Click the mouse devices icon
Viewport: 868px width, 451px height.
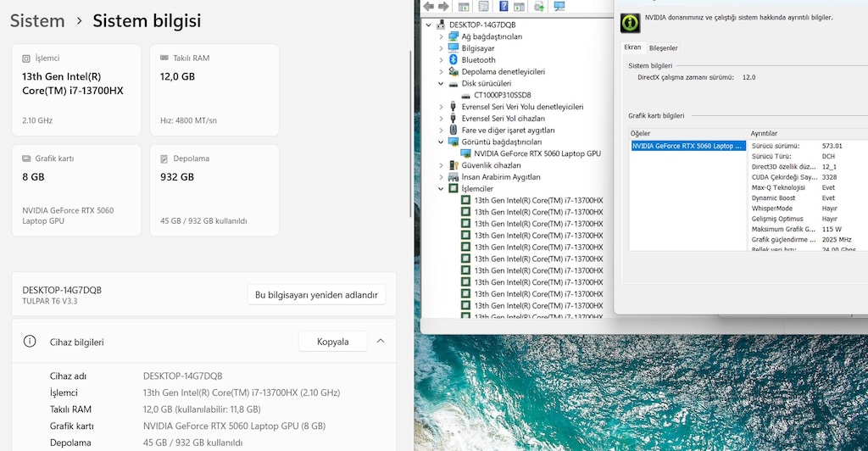coord(453,130)
